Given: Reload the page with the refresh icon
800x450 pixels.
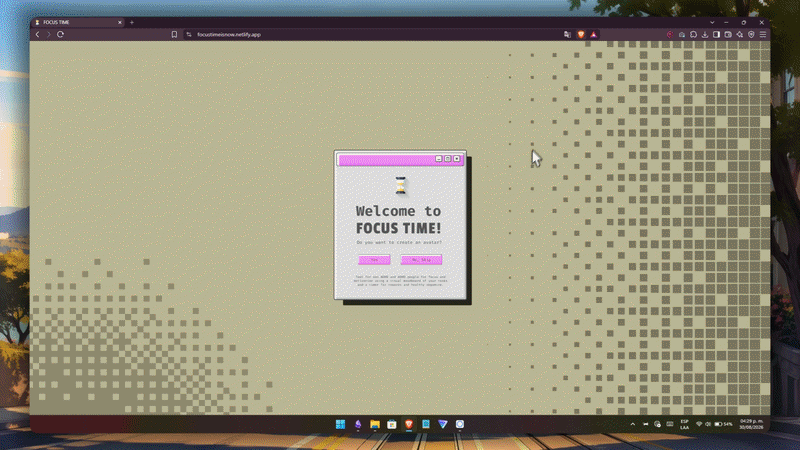Looking at the screenshot, I should pos(60,34).
